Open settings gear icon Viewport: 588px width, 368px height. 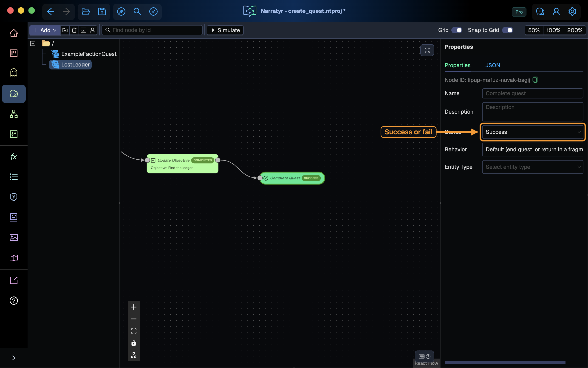pos(572,11)
